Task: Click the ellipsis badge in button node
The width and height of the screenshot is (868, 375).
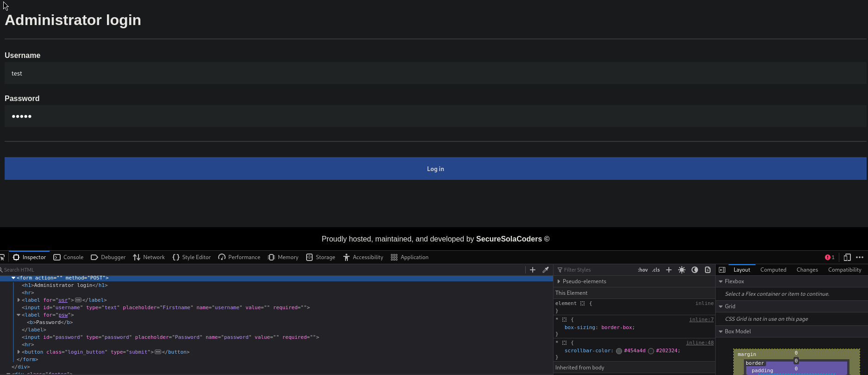Action: pyautogui.click(x=158, y=352)
